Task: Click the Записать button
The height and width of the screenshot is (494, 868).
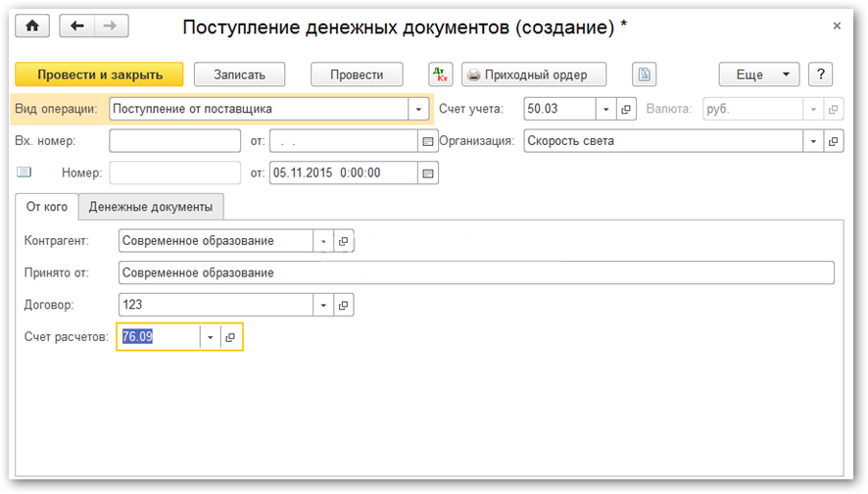Action: coord(239,74)
